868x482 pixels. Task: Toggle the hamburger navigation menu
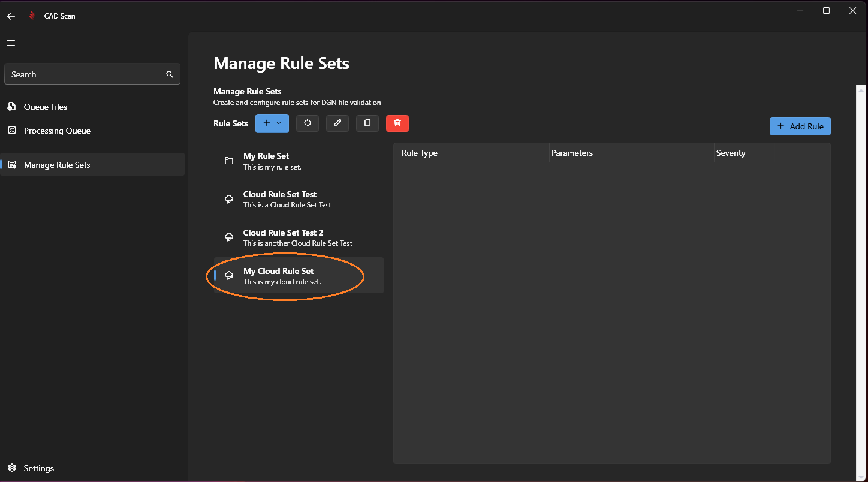(x=11, y=43)
